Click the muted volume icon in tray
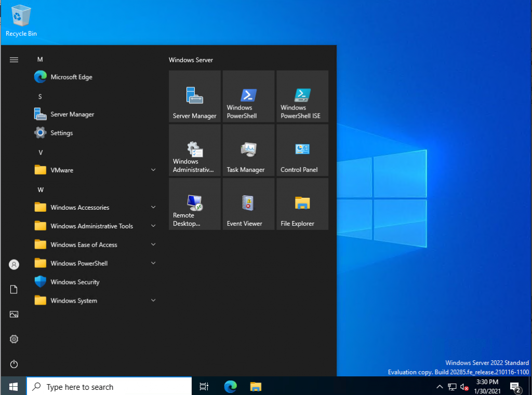The image size is (532, 395). (464, 387)
